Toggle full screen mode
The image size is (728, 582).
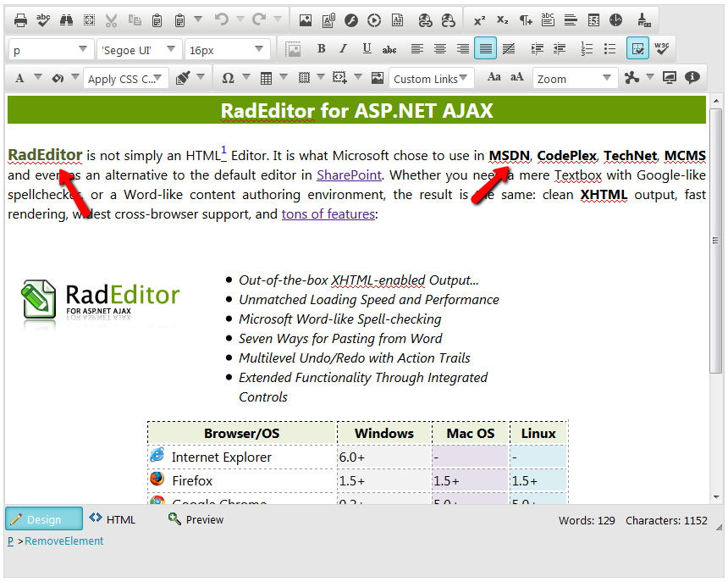tap(669, 78)
